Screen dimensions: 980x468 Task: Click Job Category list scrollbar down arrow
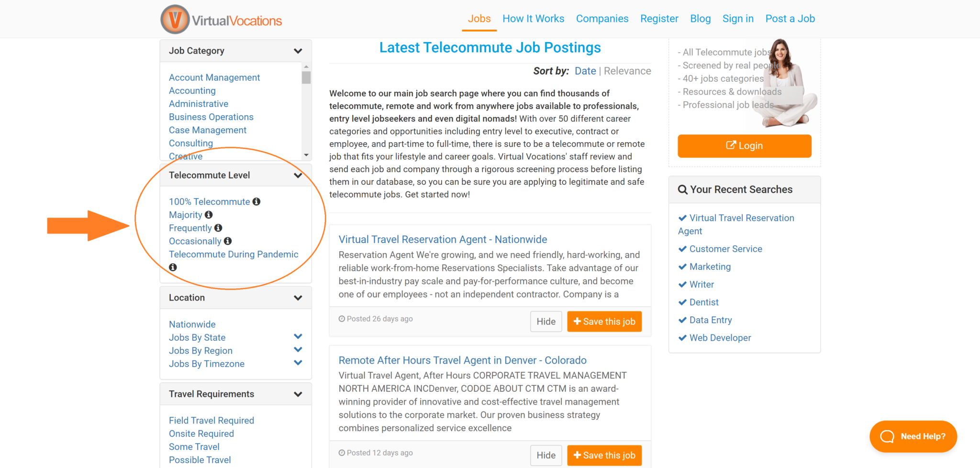[306, 155]
